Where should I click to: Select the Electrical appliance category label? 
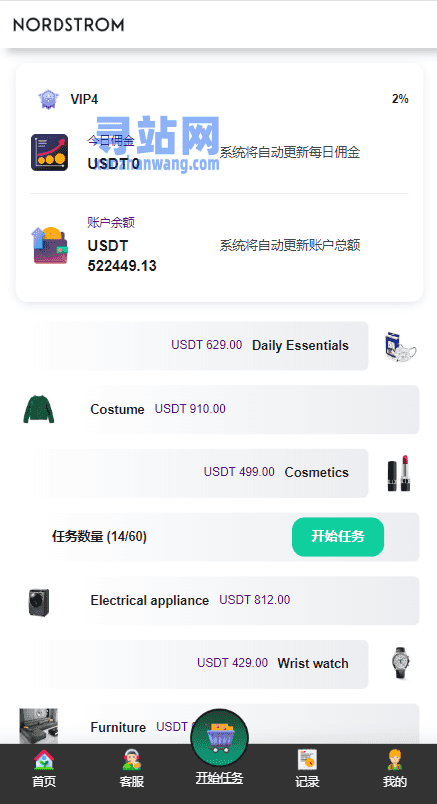150,600
